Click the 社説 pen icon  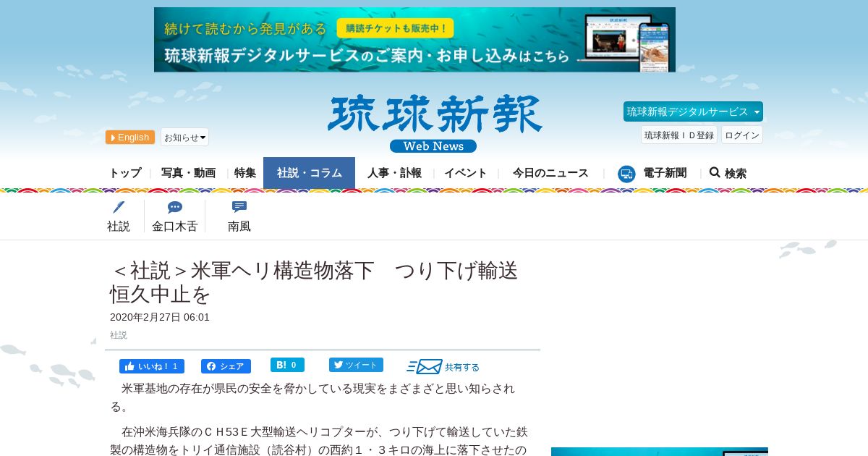pos(119,207)
